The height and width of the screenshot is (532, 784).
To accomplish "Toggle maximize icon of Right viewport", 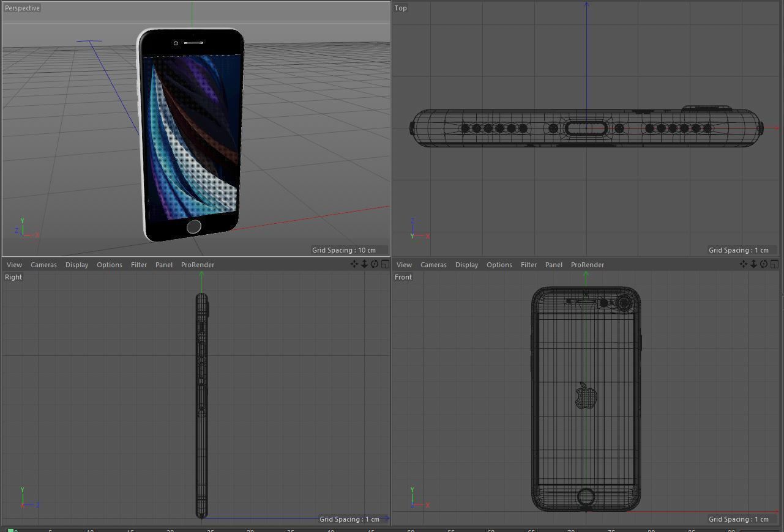I will tap(385, 264).
